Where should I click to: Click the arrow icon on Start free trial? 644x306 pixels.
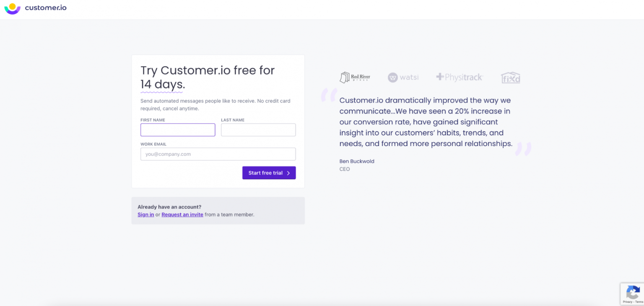point(288,172)
